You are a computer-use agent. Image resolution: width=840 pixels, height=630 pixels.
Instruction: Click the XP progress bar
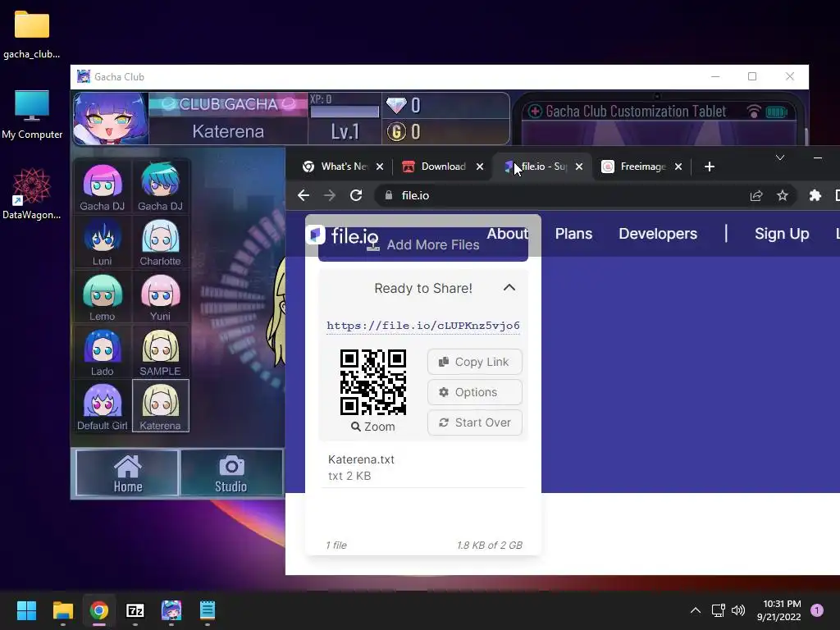[x=345, y=111]
